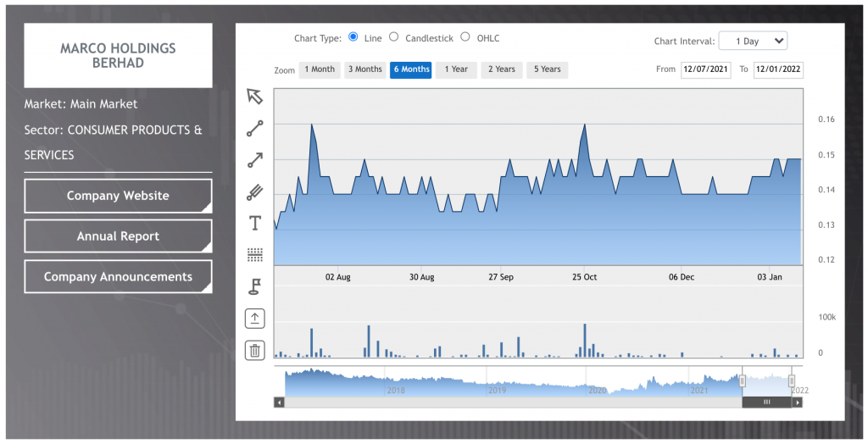Set zoom to 5 Years

point(547,69)
